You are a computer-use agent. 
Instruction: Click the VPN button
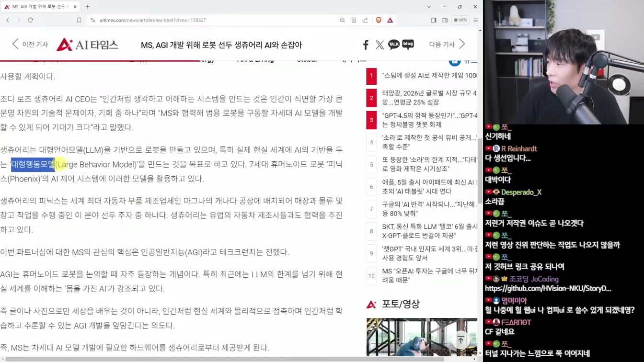coord(460,20)
